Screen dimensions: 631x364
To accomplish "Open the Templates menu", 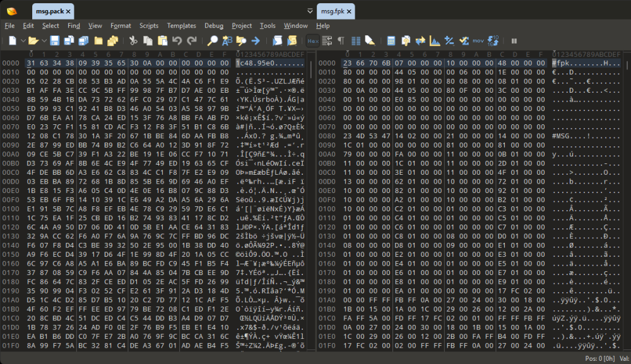I will [182, 25].
